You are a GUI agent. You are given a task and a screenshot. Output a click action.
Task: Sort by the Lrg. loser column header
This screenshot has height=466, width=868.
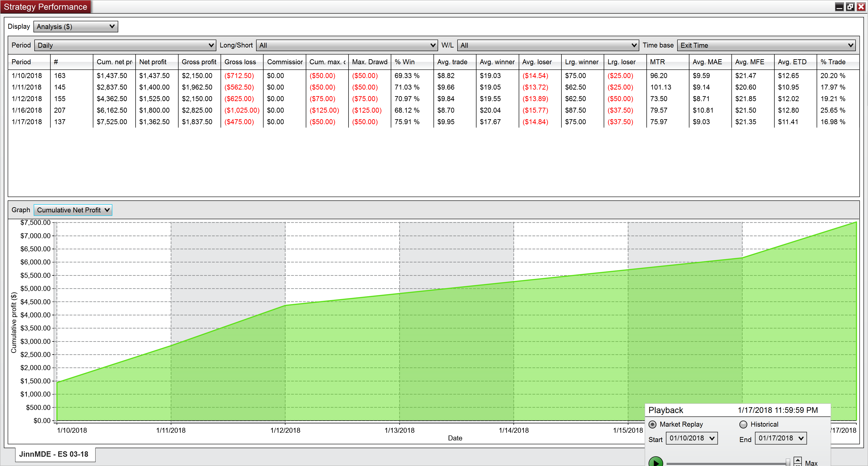point(625,62)
